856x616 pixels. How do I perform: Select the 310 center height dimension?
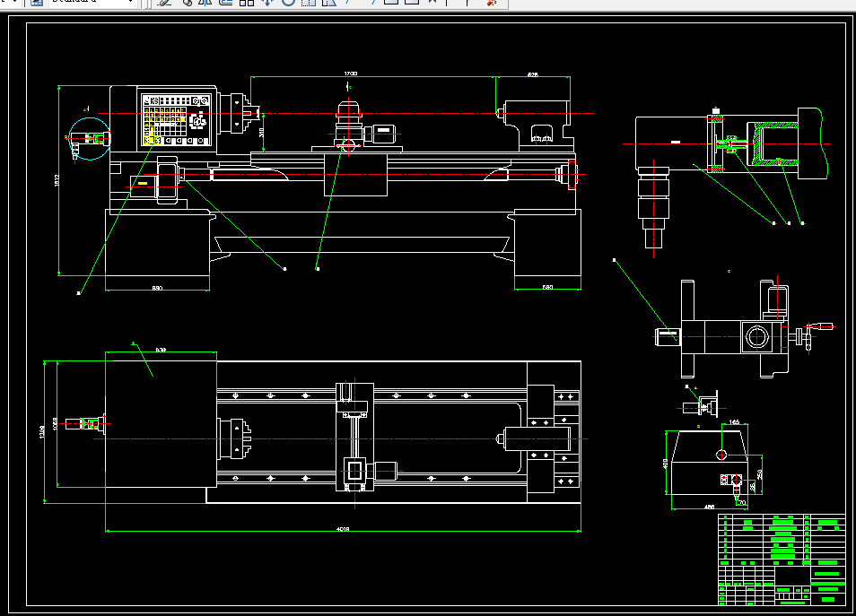tap(261, 132)
